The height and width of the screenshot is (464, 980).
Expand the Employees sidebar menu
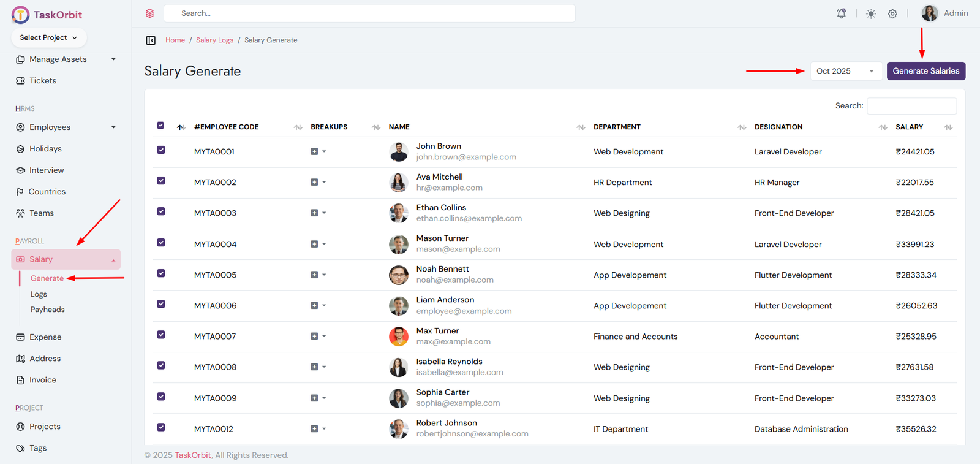click(x=66, y=127)
